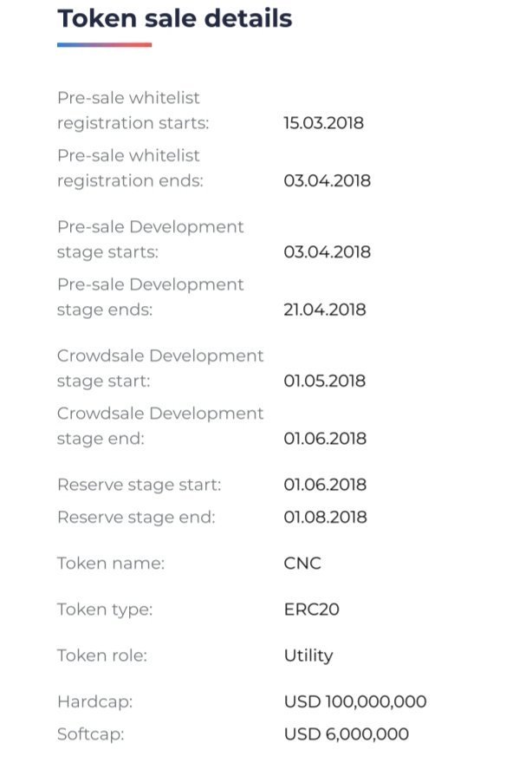Image resolution: width=532 pixels, height=763 pixels.
Task: Click the 15.03.2018 date value
Action: tap(323, 123)
